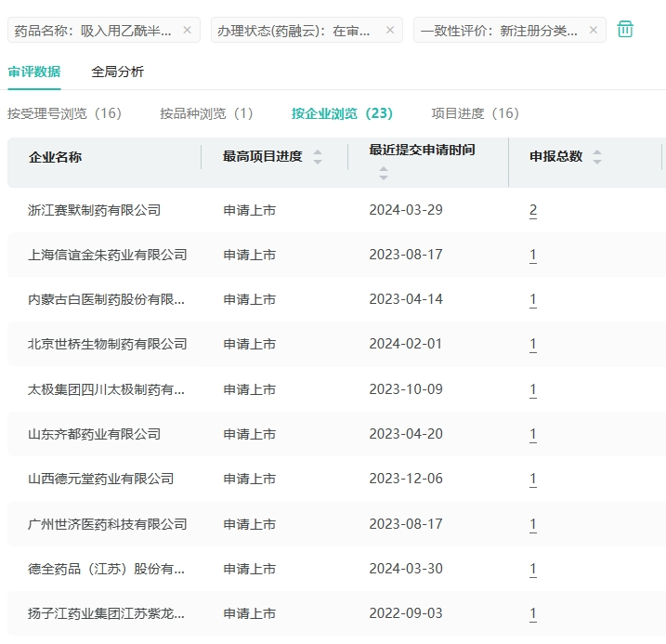Remove the 办理状态 filter tag
This screenshot has height=644, width=666.
coord(389,30)
